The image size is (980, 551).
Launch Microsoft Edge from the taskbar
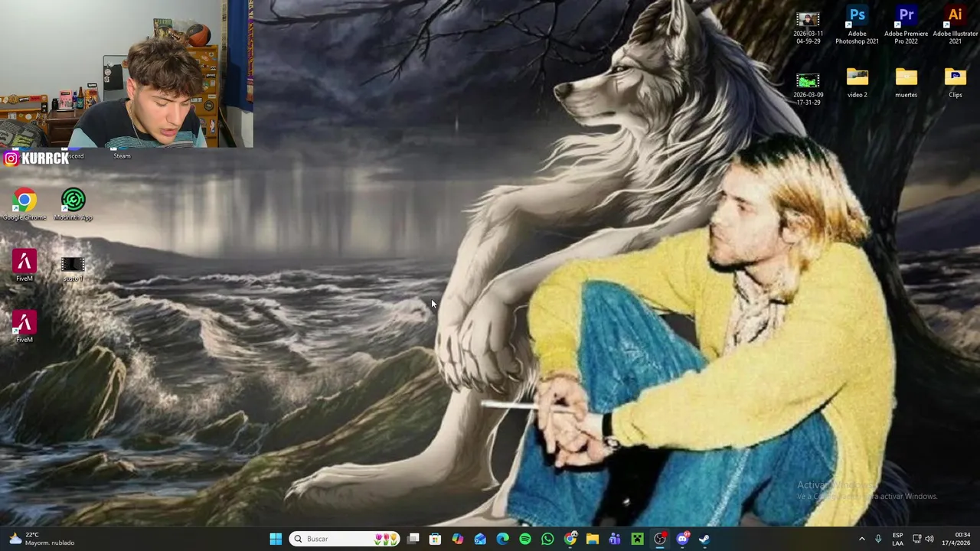point(502,539)
